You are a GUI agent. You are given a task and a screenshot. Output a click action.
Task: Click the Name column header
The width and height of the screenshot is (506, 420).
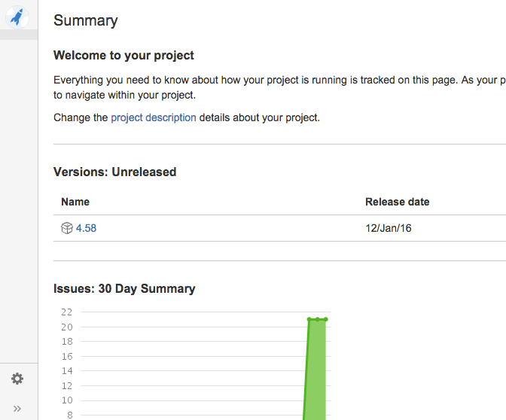click(x=75, y=202)
